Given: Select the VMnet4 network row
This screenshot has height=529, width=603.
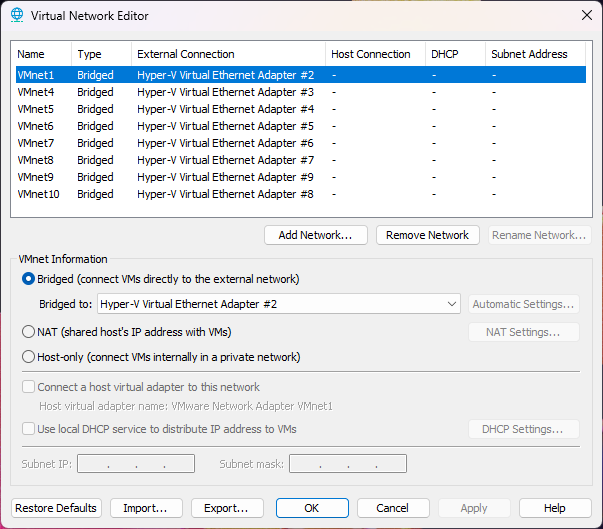Looking at the screenshot, I should (36, 92).
